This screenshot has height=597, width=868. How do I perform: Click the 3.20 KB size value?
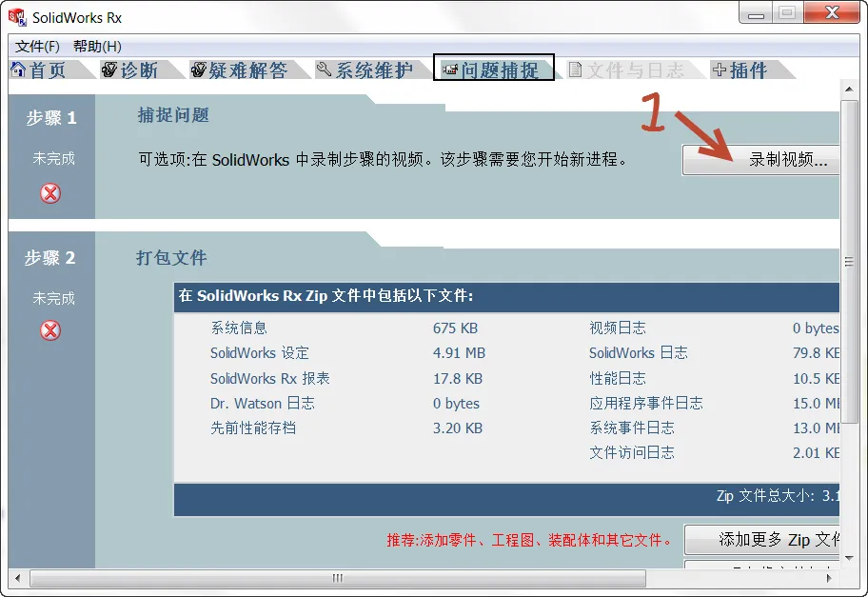pos(458,428)
